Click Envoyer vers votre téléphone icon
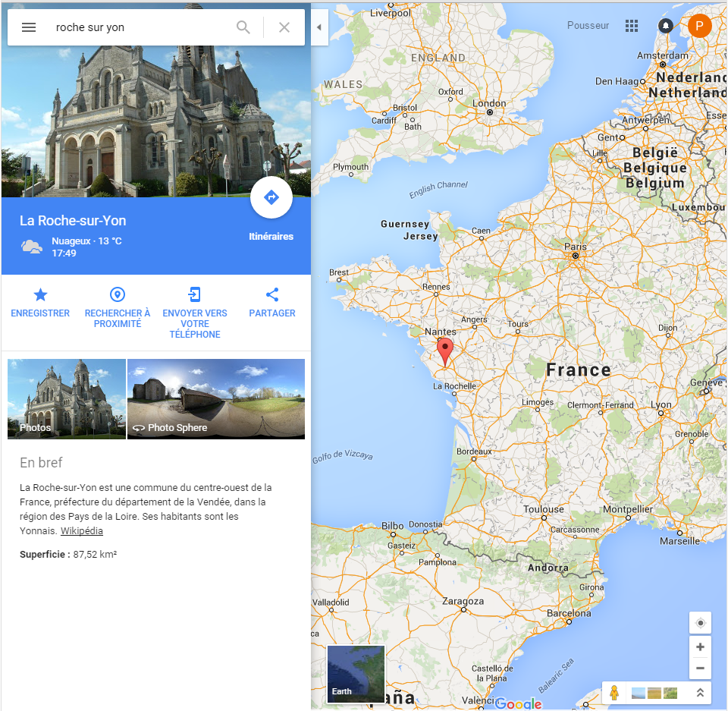Image resolution: width=728 pixels, height=711 pixels. (195, 294)
